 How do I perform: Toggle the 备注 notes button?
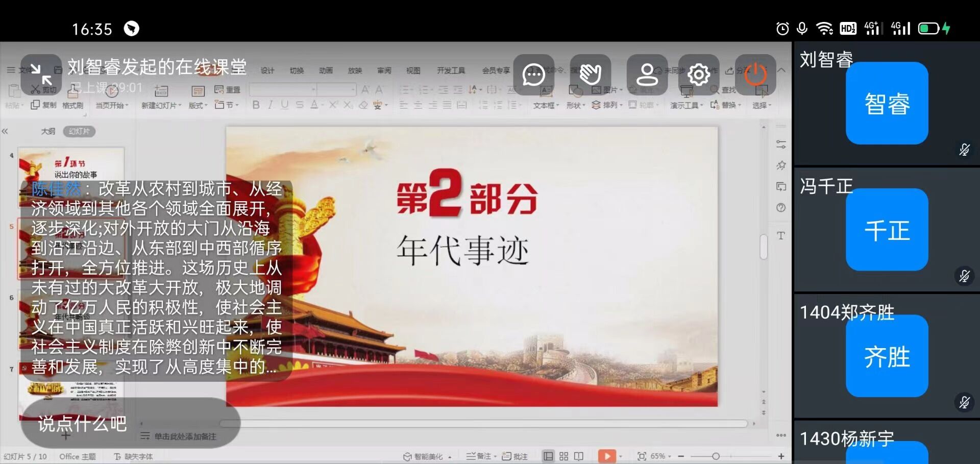[x=481, y=456]
